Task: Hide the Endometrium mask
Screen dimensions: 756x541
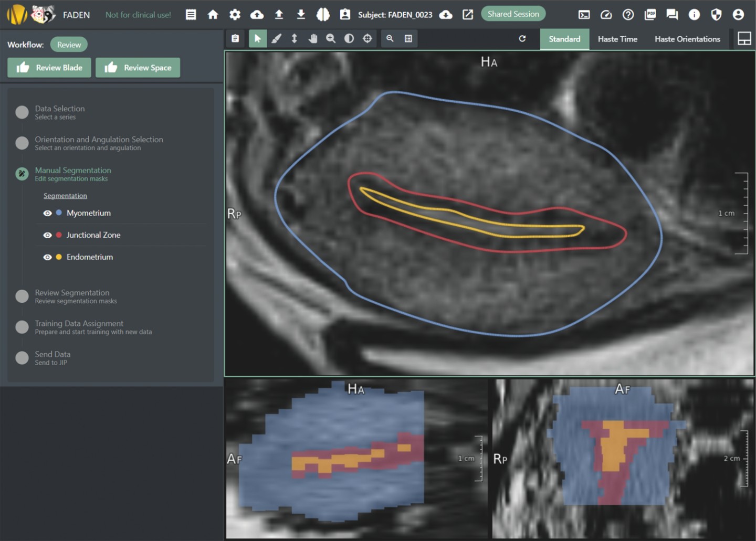Action: point(47,257)
